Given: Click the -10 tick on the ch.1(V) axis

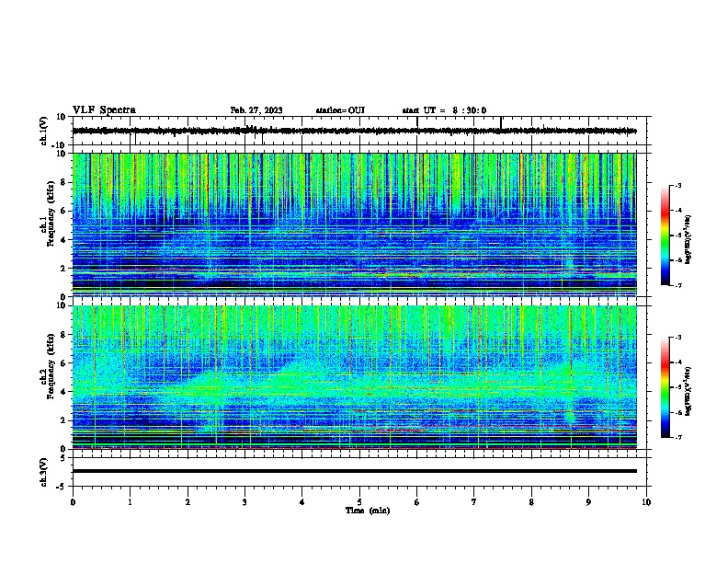Looking at the screenshot, I should point(60,145).
